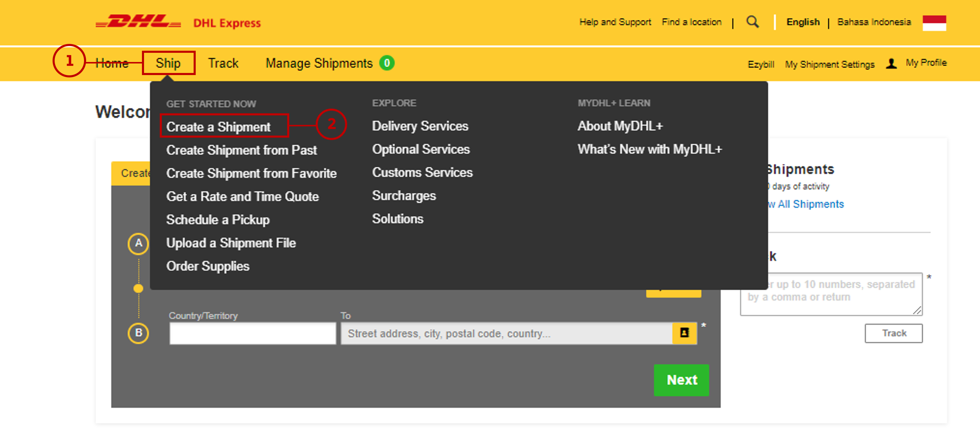Open Solutions page
The image size is (980, 431).
tap(398, 219)
